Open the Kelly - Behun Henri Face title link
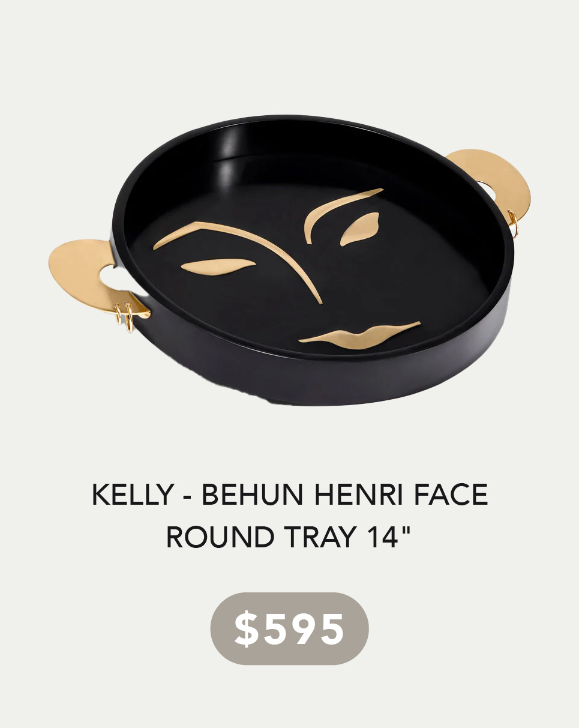This screenshot has height=728, width=579. point(289,495)
